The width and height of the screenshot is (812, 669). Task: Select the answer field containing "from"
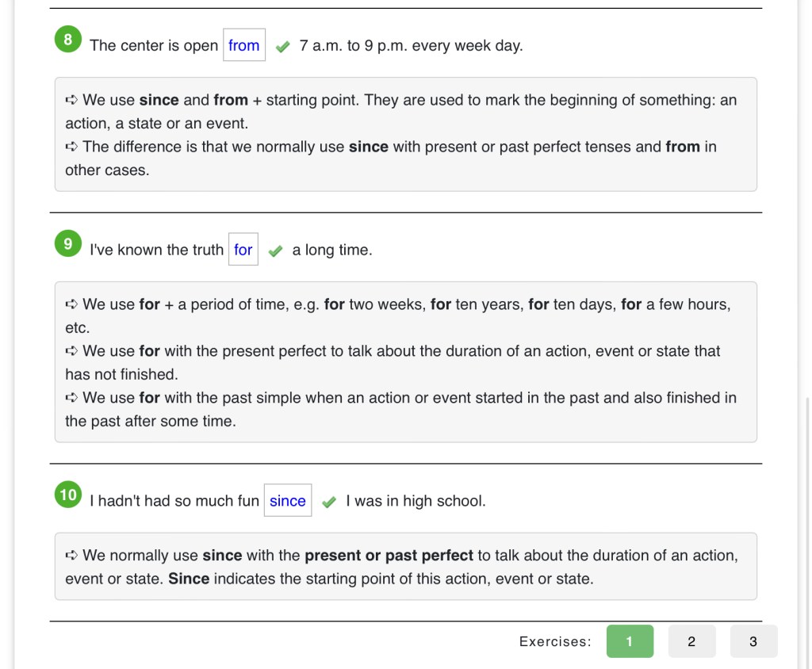pyautogui.click(x=244, y=45)
